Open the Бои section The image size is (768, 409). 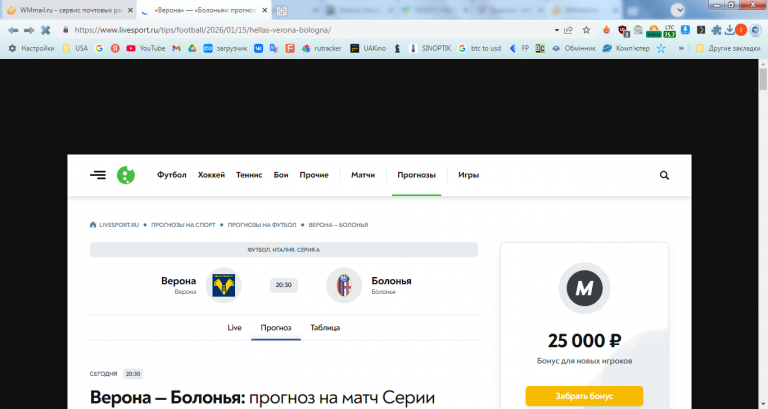click(281, 175)
